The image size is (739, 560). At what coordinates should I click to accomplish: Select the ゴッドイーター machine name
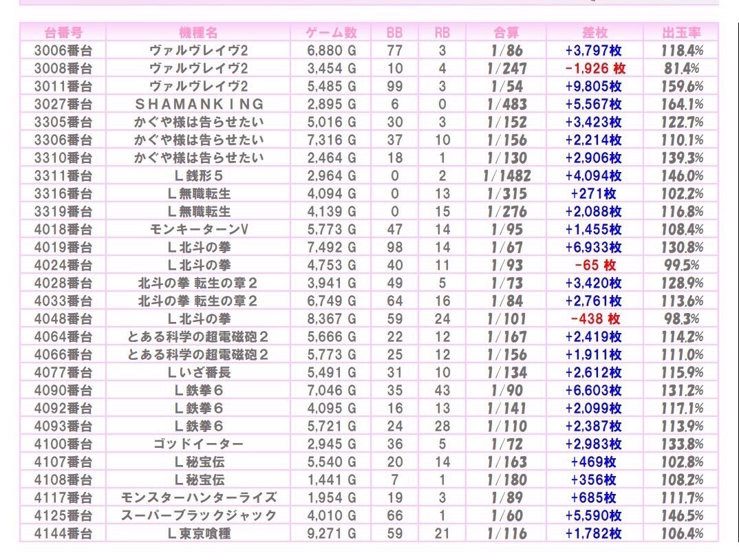pyautogui.click(x=198, y=444)
